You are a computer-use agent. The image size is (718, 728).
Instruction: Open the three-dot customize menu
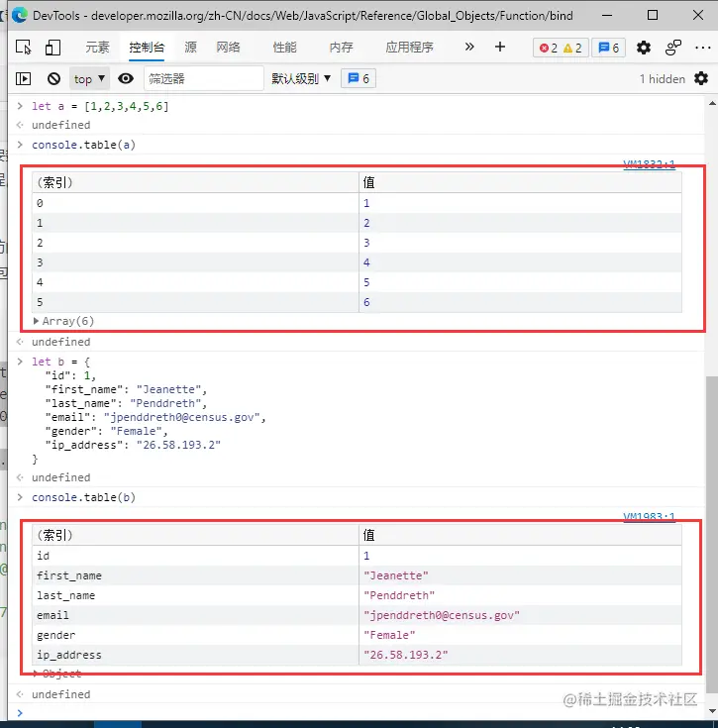(703, 48)
